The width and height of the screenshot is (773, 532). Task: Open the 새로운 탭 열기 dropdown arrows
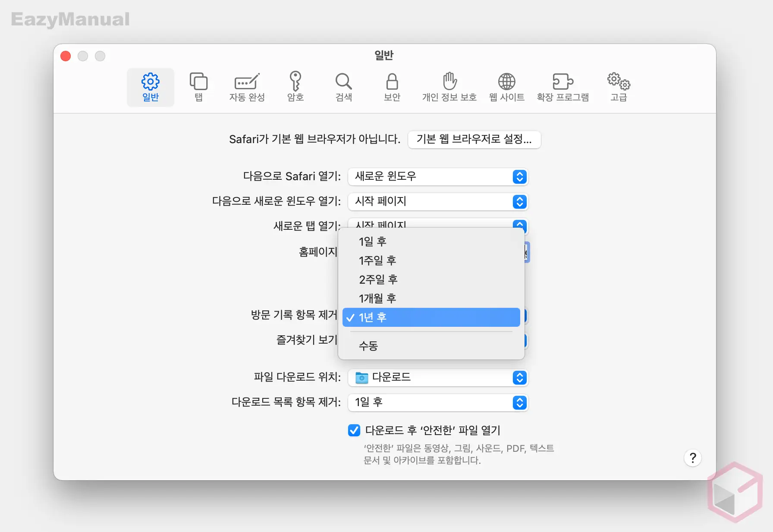(520, 224)
